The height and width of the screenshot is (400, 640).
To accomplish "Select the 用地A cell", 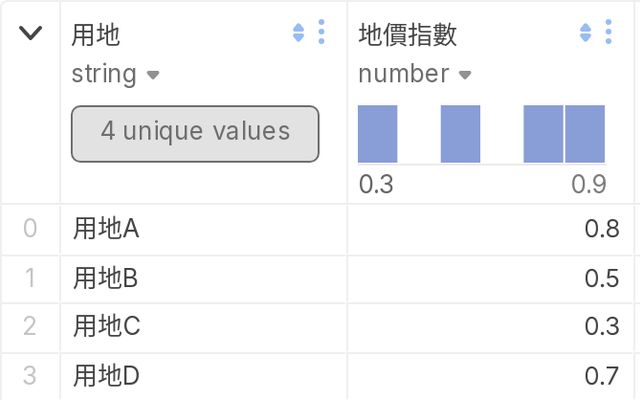I will tap(105, 229).
